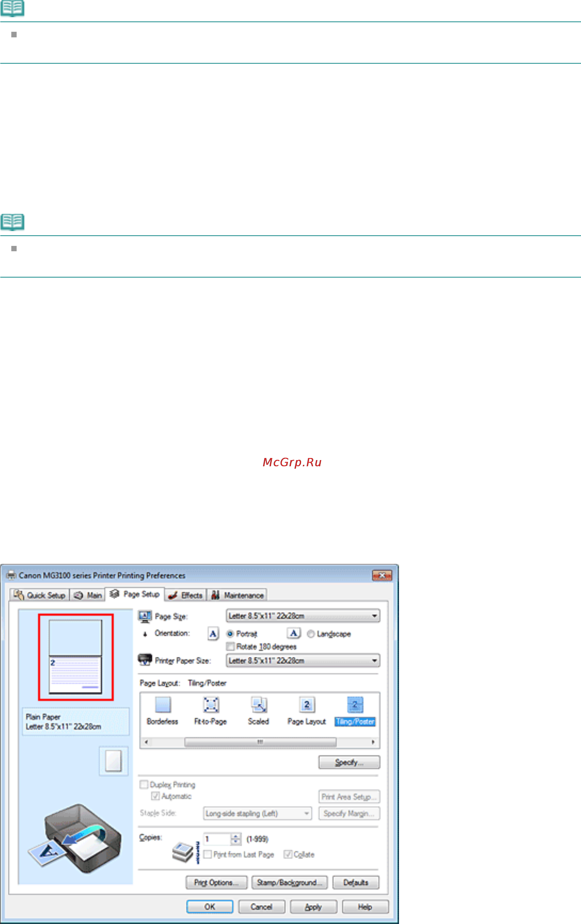Restore settings with Defaults button
581x924 pixels.
pos(356,882)
